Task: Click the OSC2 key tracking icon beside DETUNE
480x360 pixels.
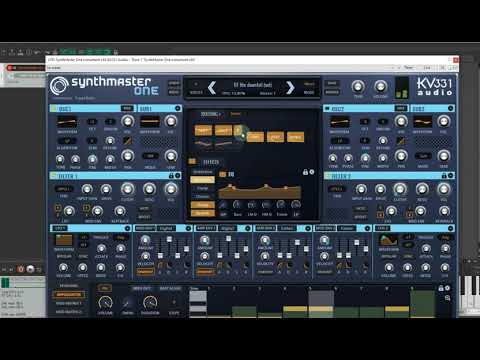Action: coord(401,141)
